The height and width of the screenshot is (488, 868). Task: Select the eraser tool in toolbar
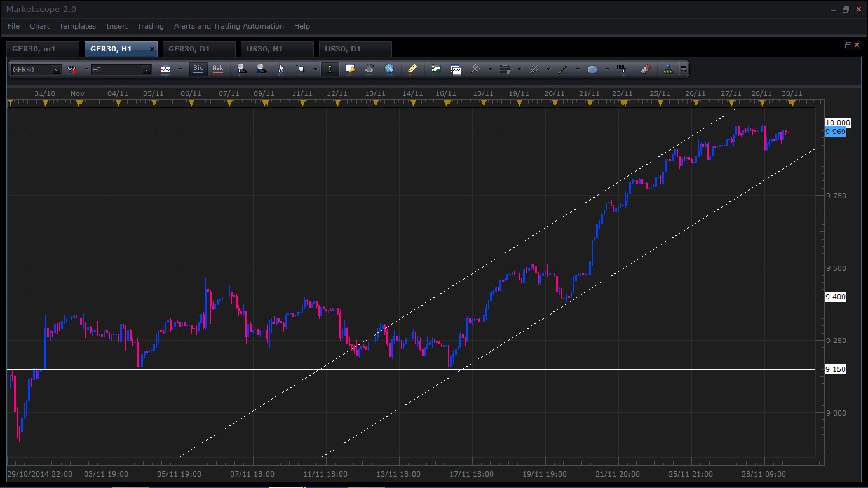645,69
